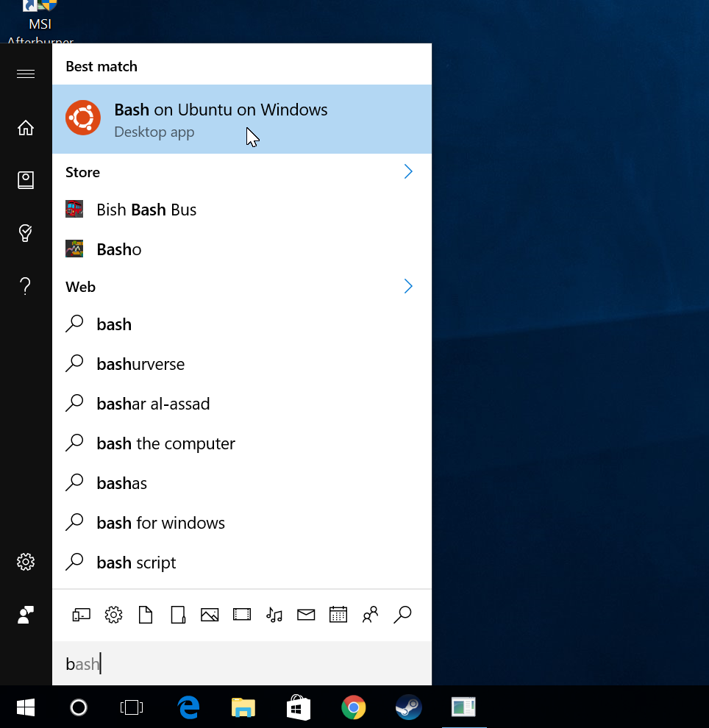Viewport: 709px width, 728px height.
Task: Choose bash for windows suggestion
Action: click(242, 523)
